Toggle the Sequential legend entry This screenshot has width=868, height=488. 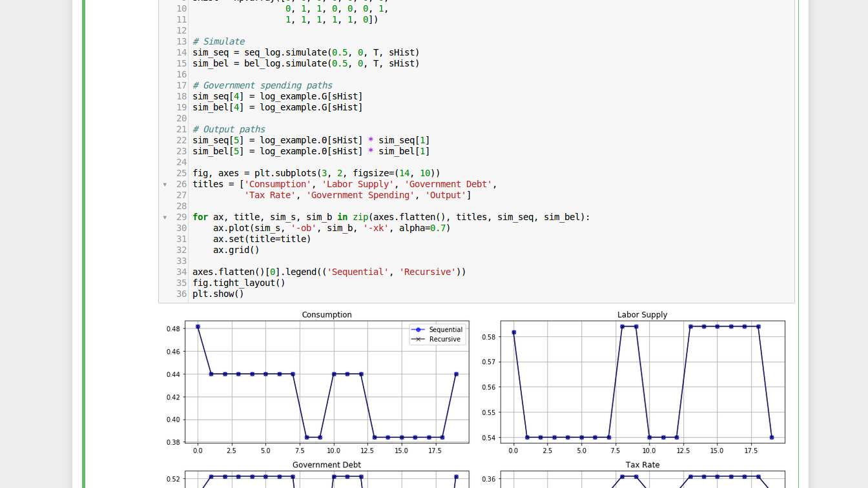[445, 329]
